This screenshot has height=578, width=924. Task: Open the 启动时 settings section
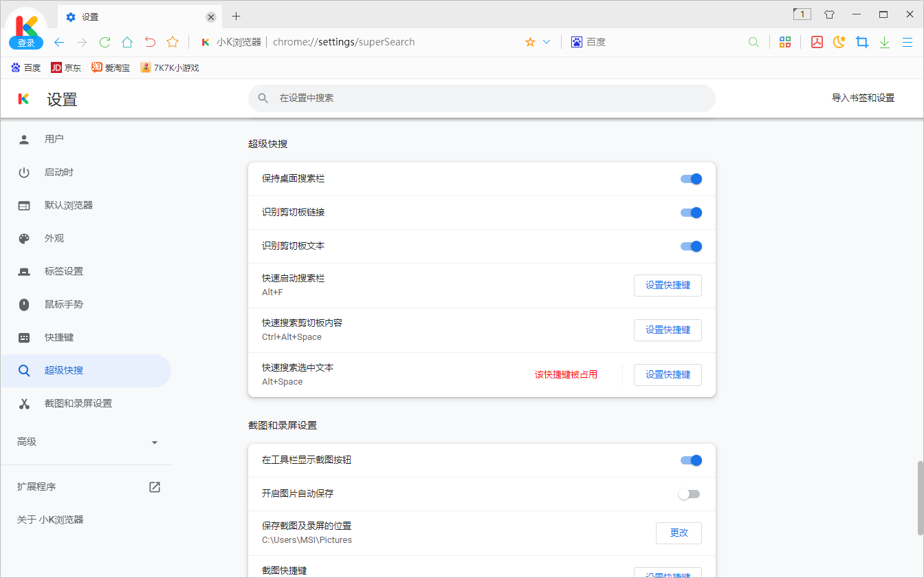tap(86, 172)
